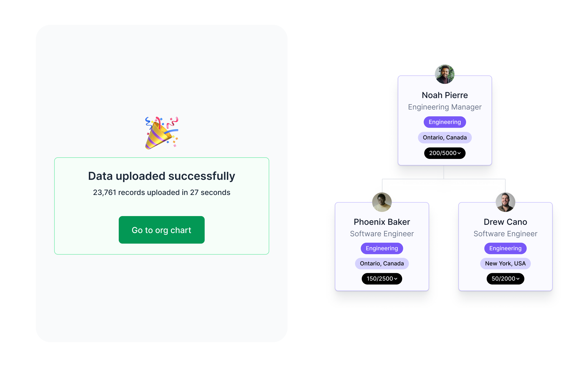Click the Engineering badge on Noah Pierre's card

444,122
